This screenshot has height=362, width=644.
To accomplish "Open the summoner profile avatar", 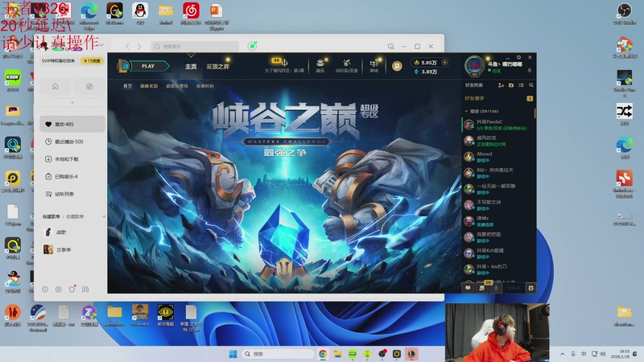I will tap(475, 65).
